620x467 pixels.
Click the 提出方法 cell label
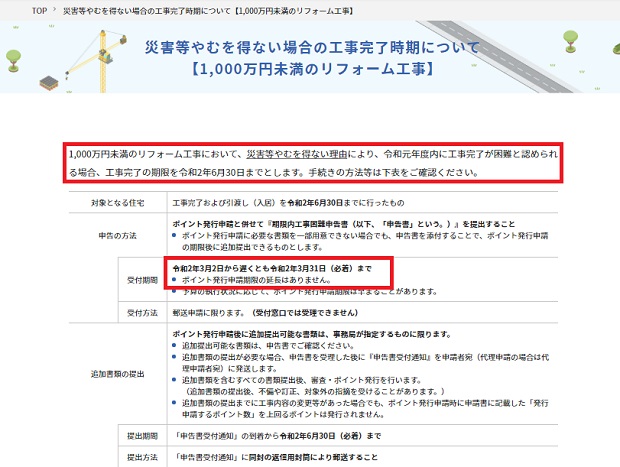(x=143, y=457)
